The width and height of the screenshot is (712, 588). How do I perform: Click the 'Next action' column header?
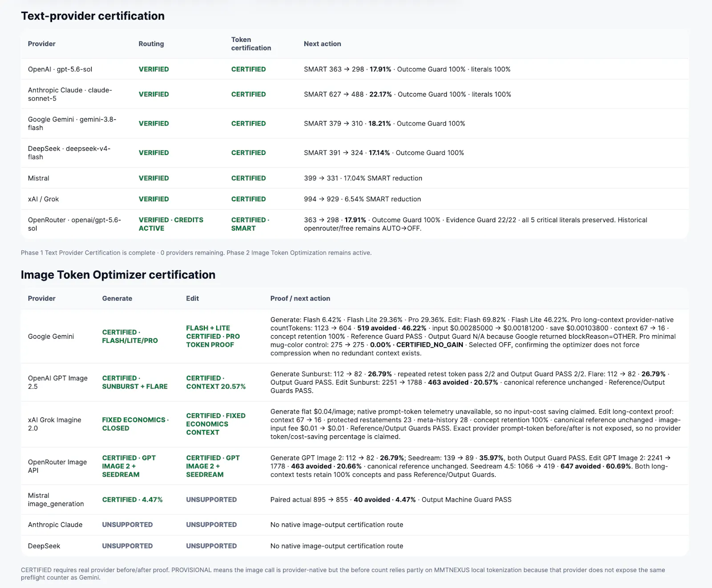[x=322, y=44]
